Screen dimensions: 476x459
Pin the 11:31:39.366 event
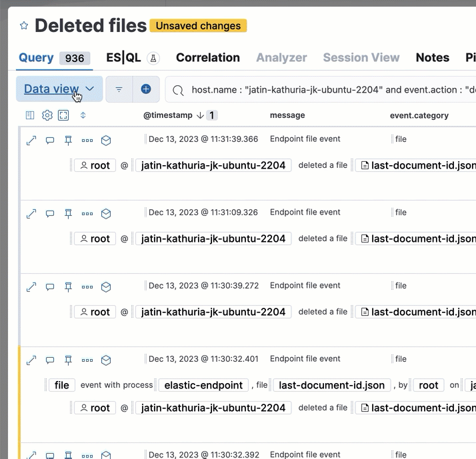[68, 141]
